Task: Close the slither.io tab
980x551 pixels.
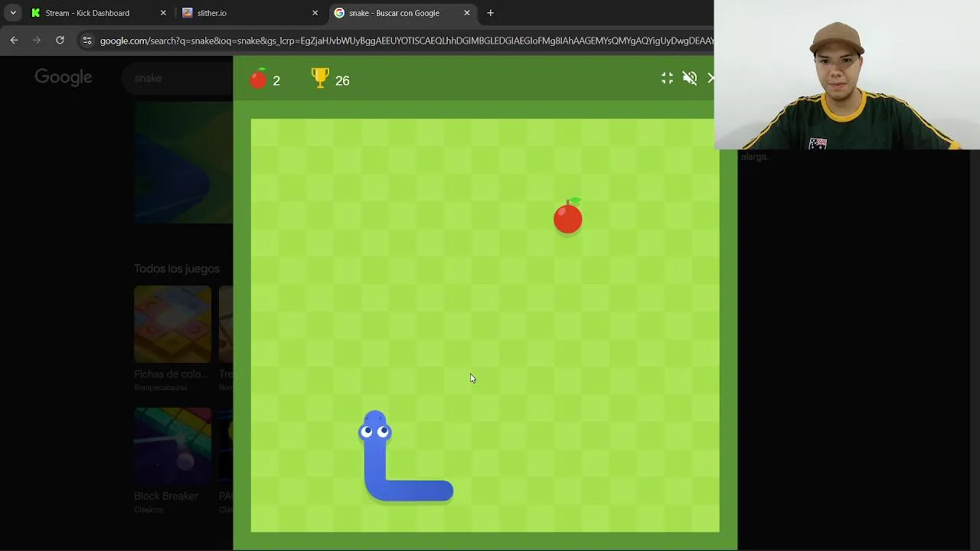Action: [315, 13]
